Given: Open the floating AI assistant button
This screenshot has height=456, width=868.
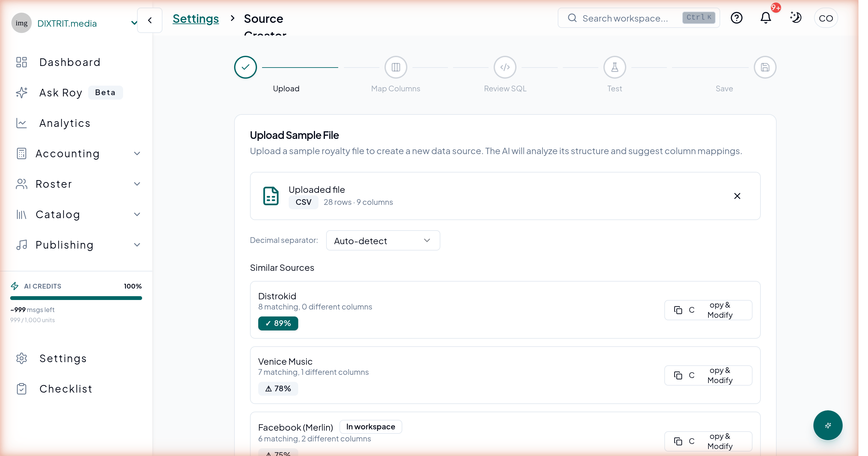Looking at the screenshot, I should click(828, 425).
